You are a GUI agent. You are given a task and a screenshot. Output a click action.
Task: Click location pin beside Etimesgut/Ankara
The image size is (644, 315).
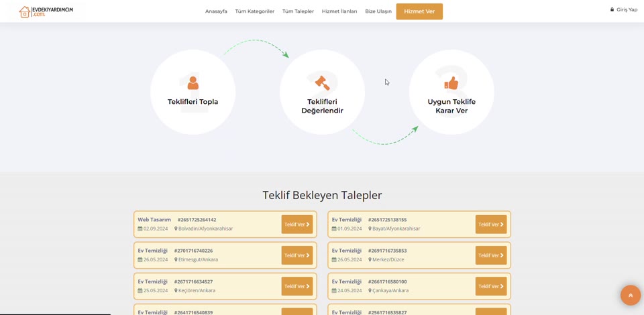(x=176, y=259)
